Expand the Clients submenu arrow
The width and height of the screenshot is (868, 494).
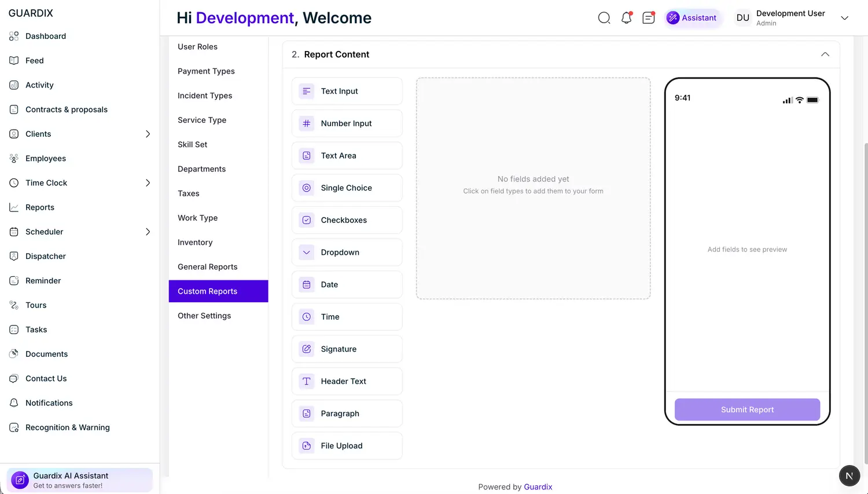click(148, 134)
